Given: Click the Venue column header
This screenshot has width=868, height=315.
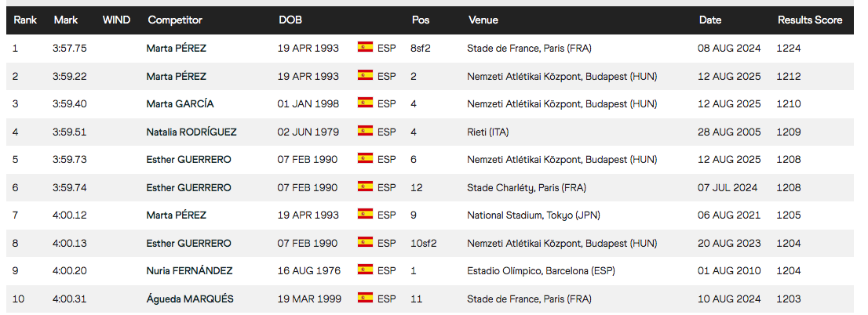Looking at the screenshot, I should (x=483, y=20).
